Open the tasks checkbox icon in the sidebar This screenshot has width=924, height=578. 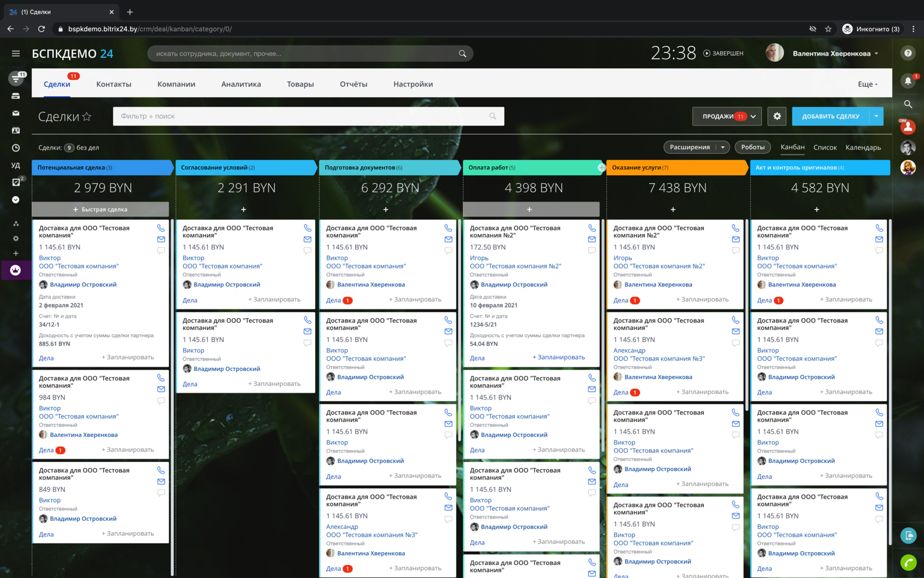(15, 182)
